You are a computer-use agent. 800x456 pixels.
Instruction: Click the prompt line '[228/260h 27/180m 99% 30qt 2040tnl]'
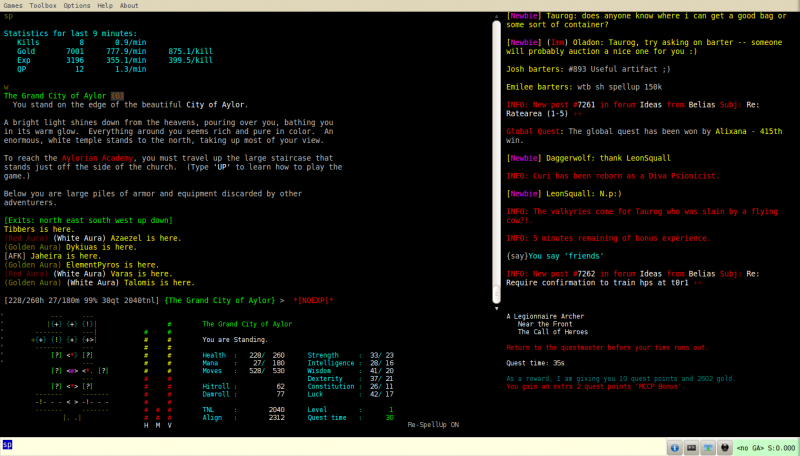[81, 300]
